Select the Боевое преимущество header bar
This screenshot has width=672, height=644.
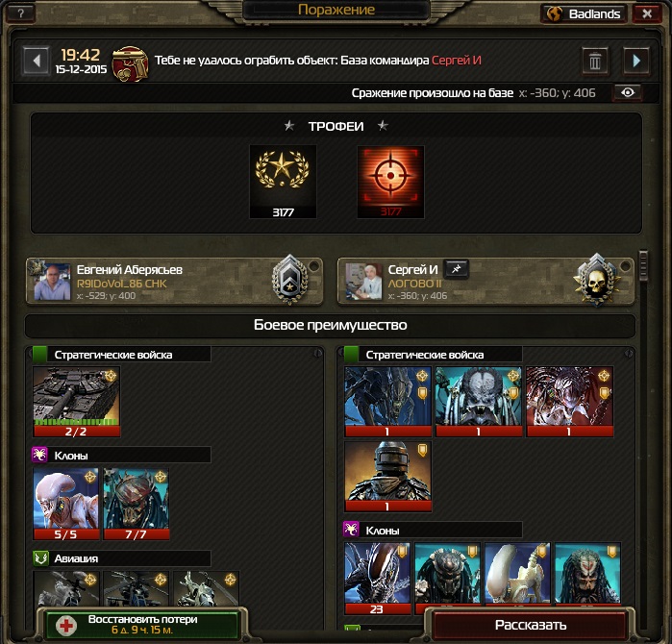pyautogui.click(x=330, y=326)
